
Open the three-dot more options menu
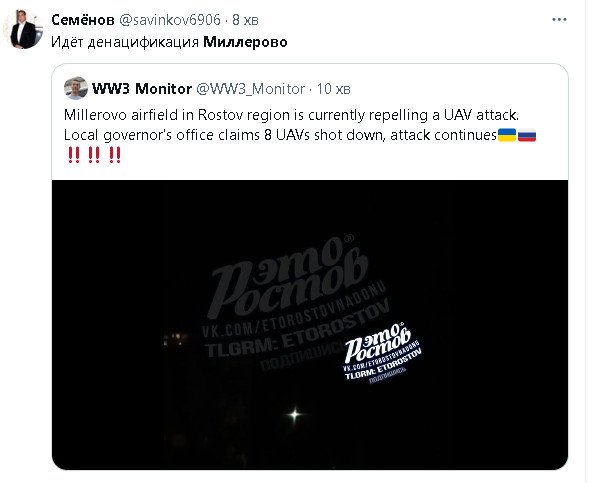[559, 19]
